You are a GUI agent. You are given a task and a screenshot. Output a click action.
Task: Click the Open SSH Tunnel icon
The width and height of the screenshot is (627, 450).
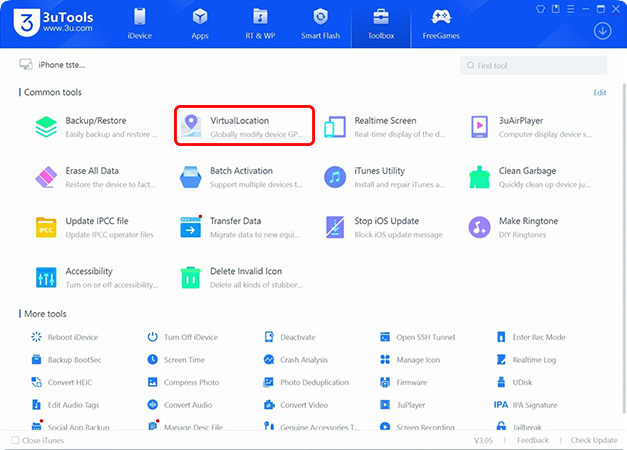(x=385, y=337)
